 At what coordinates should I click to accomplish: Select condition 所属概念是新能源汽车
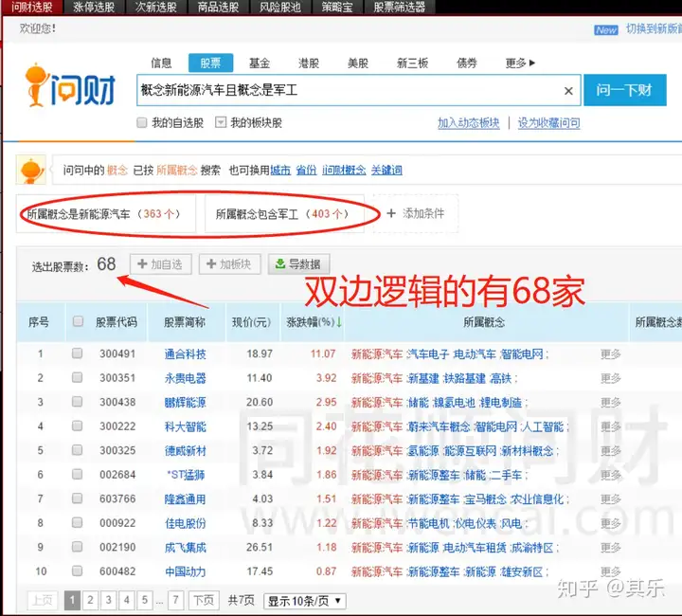[x=106, y=213]
